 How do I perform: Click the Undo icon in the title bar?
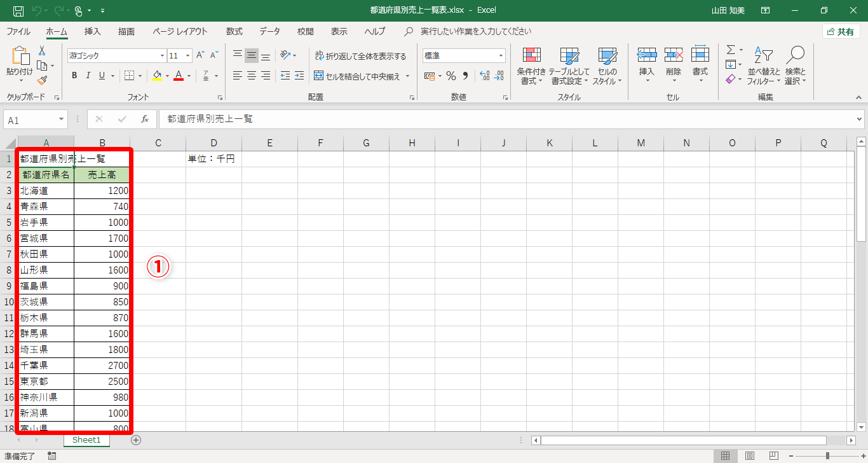coord(36,11)
